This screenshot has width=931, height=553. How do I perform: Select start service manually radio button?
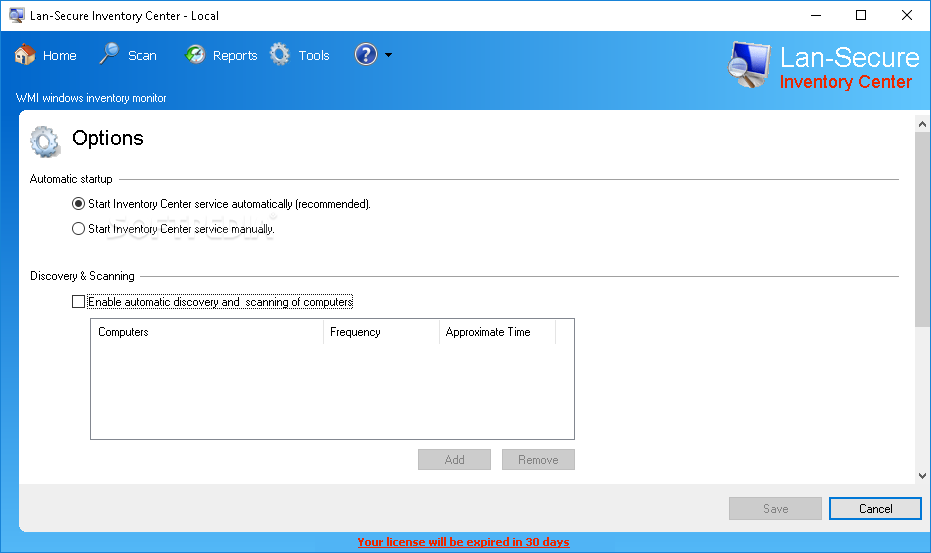click(x=78, y=229)
